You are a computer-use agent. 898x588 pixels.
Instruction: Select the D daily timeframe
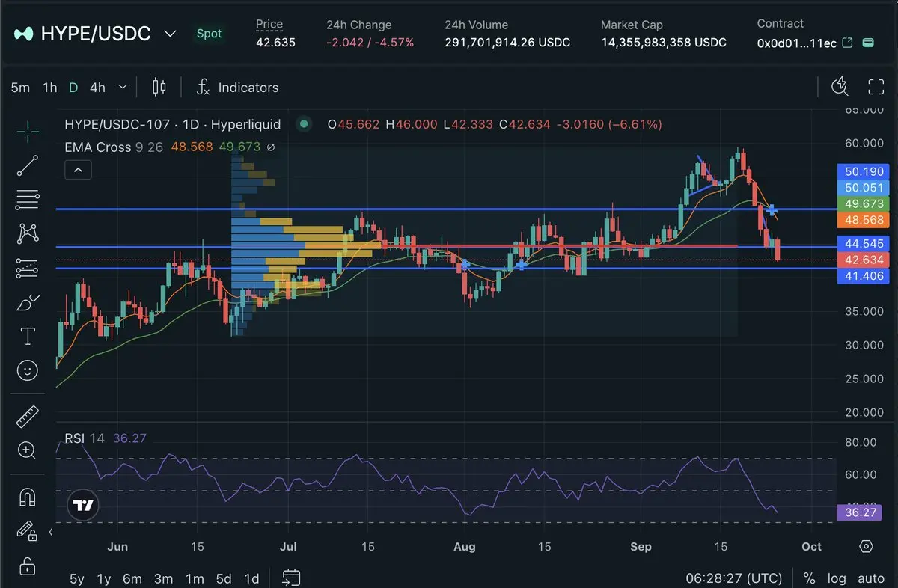click(73, 88)
